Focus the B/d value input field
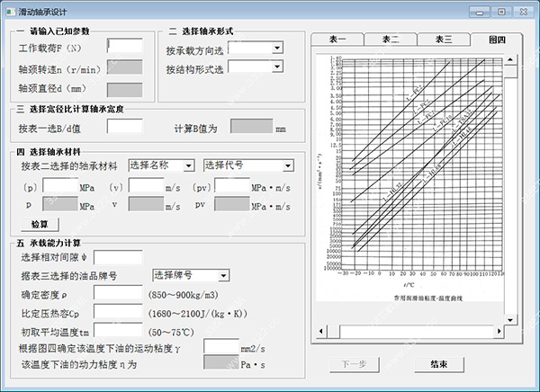 [x=125, y=126]
